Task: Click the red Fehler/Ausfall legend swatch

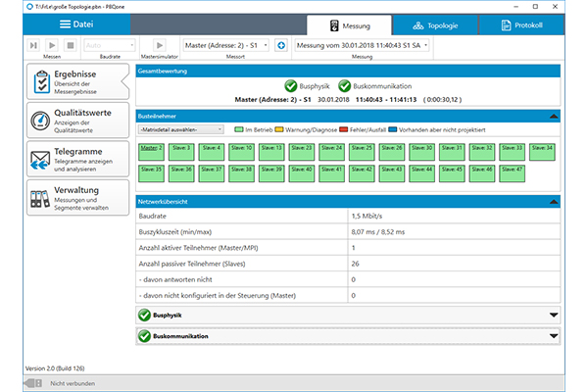Action: click(x=344, y=129)
